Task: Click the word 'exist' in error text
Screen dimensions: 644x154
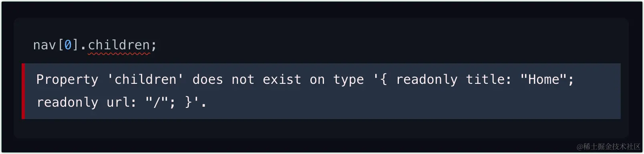Action: tap(282, 79)
